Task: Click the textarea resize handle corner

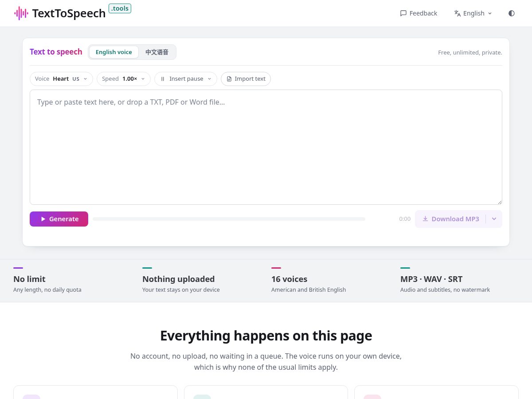Action: pyautogui.click(x=499, y=202)
